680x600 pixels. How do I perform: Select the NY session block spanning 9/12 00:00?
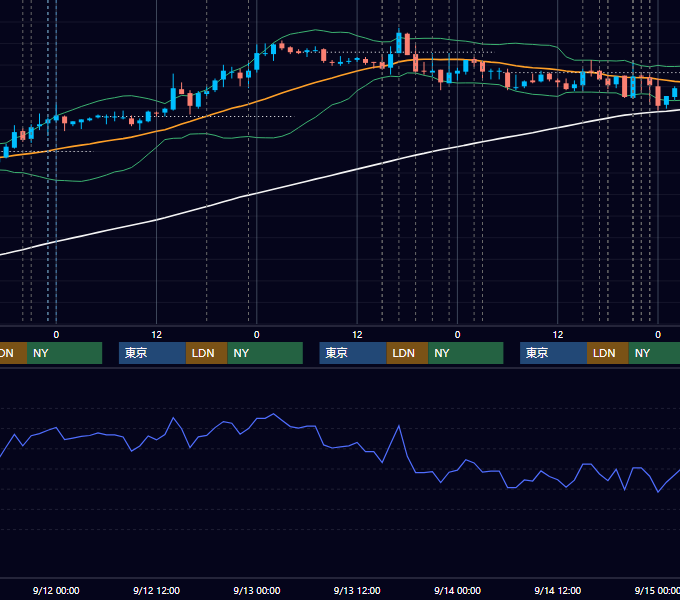pos(64,353)
